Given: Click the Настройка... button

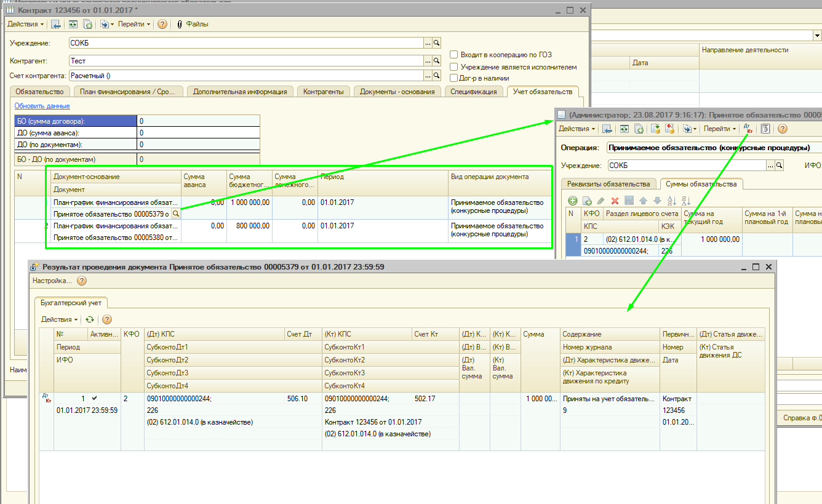Looking at the screenshot, I should (52, 281).
